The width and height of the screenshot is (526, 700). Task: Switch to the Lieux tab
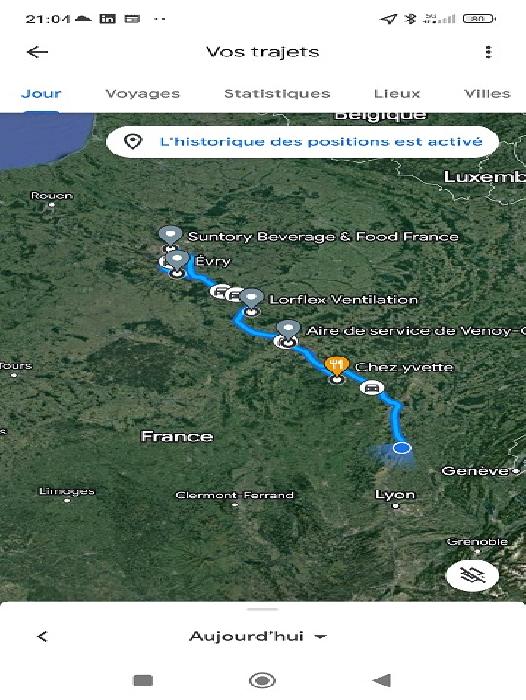[397, 94]
